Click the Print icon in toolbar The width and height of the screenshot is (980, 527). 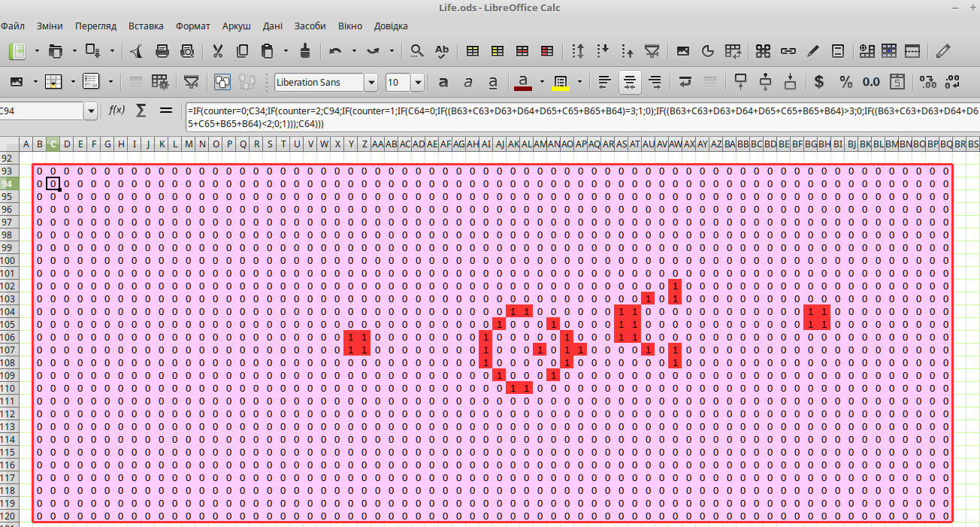[162, 51]
